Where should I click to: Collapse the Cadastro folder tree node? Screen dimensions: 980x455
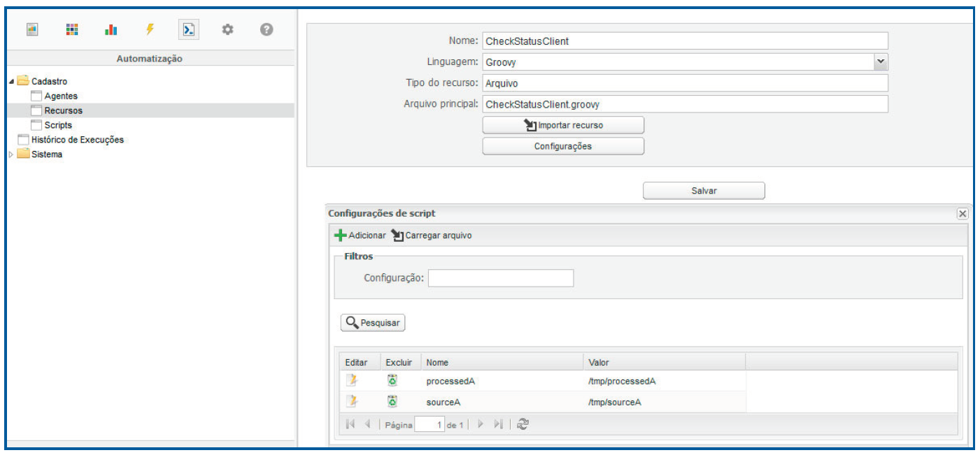click(x=12, y=82)
